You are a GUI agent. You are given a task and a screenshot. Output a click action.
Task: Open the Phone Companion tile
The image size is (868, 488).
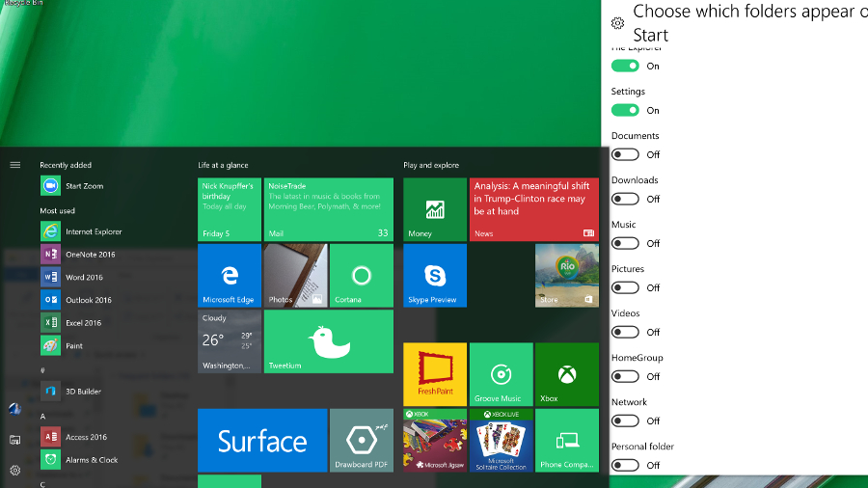pyautogui.click(x=567, y=441)
